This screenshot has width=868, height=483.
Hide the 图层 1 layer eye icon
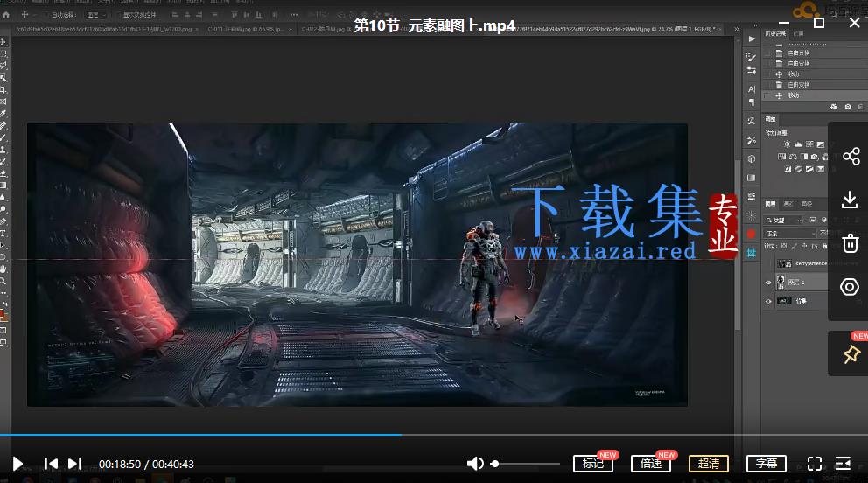768,283
